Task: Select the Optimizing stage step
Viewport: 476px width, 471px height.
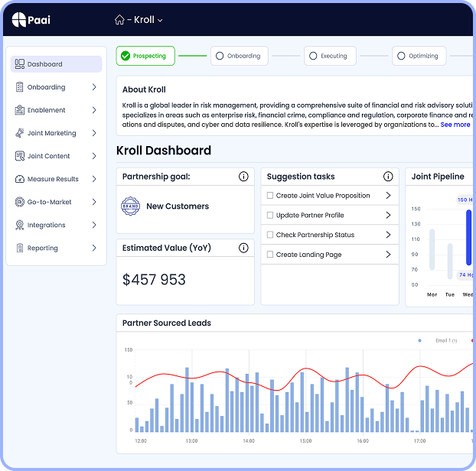Action: point(419,56)
